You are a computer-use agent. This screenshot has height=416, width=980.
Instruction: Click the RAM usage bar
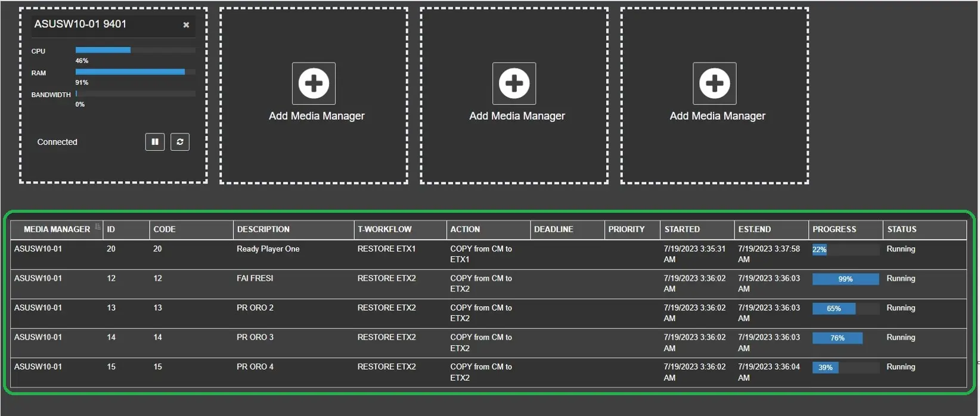(x=135, y=72)
